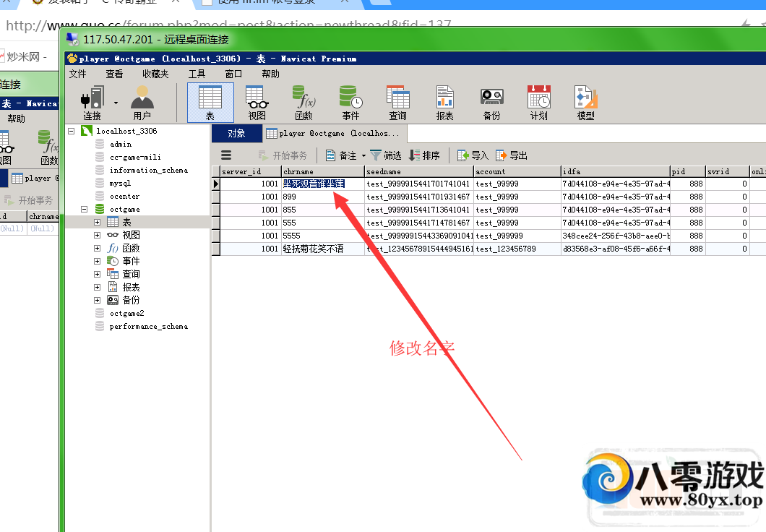Click the svrid column header

tap(728, 171)
